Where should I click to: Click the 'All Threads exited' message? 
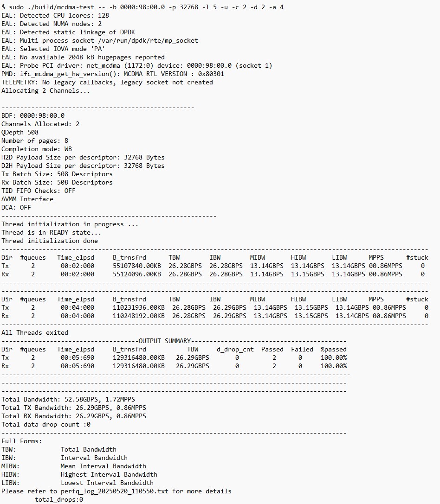coord(35,332)
